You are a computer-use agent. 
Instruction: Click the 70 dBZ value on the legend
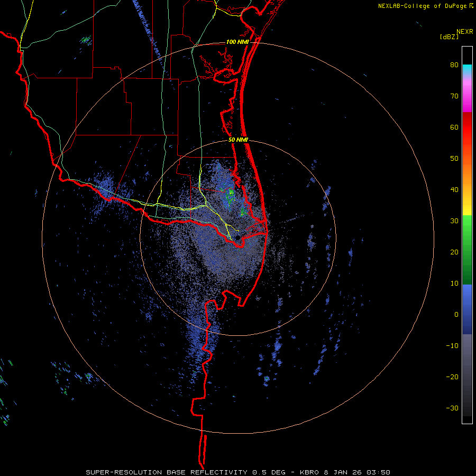[x=454, y=96]
